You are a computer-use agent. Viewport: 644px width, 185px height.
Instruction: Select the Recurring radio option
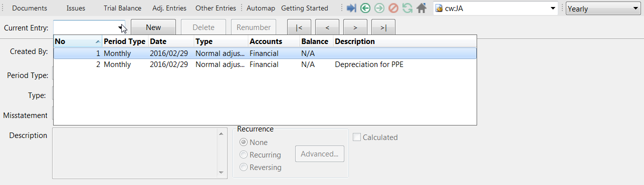[244, 155]
